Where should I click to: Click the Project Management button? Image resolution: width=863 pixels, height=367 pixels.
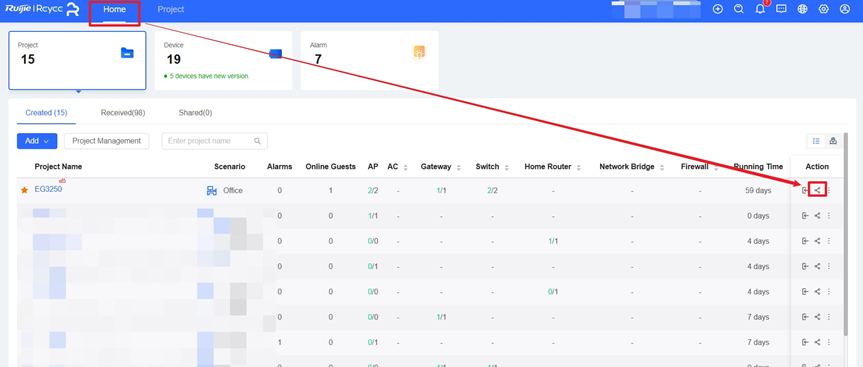[107, 141]
